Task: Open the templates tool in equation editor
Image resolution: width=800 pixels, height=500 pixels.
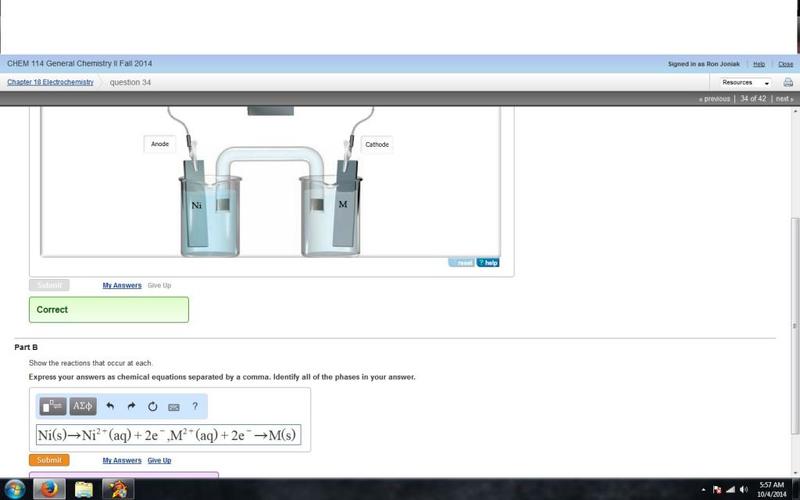Action: pyautogui.click(x=52, y=406)
